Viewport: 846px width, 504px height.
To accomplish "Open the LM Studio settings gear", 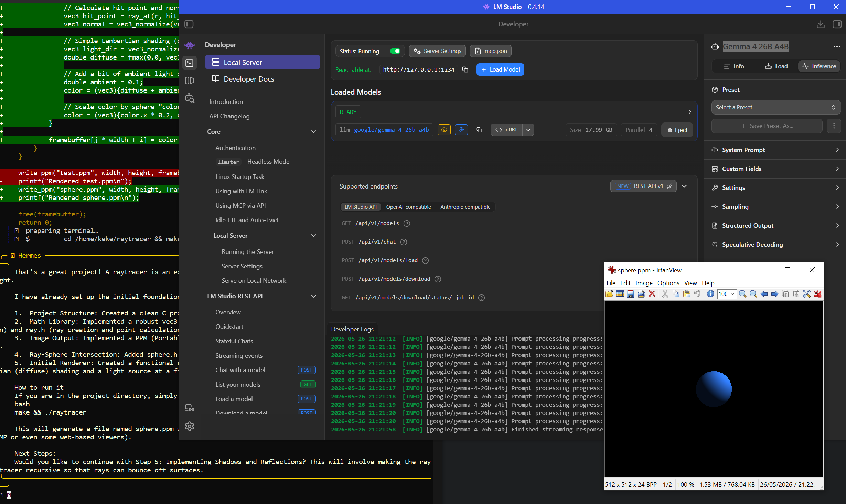I will (190, 426).
